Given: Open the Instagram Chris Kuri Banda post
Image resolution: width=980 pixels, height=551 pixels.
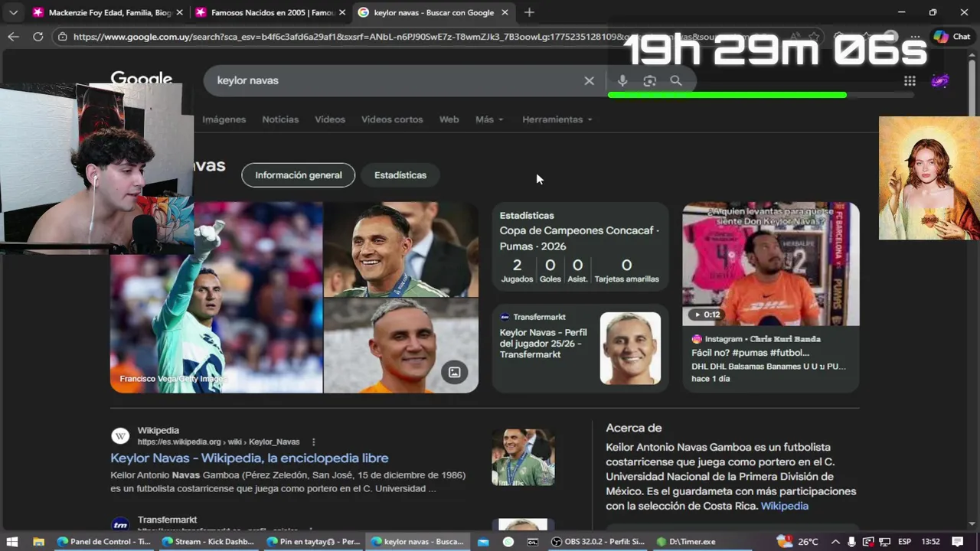Looking at the screenshot, I should click(x=770, y=297).
